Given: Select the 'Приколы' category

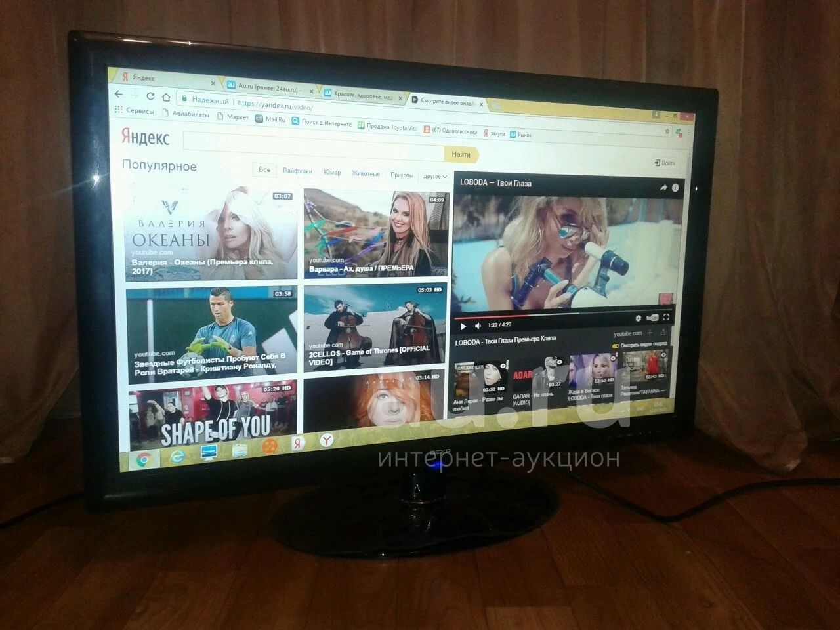Looking at the screenshot, I should [402, 175].
